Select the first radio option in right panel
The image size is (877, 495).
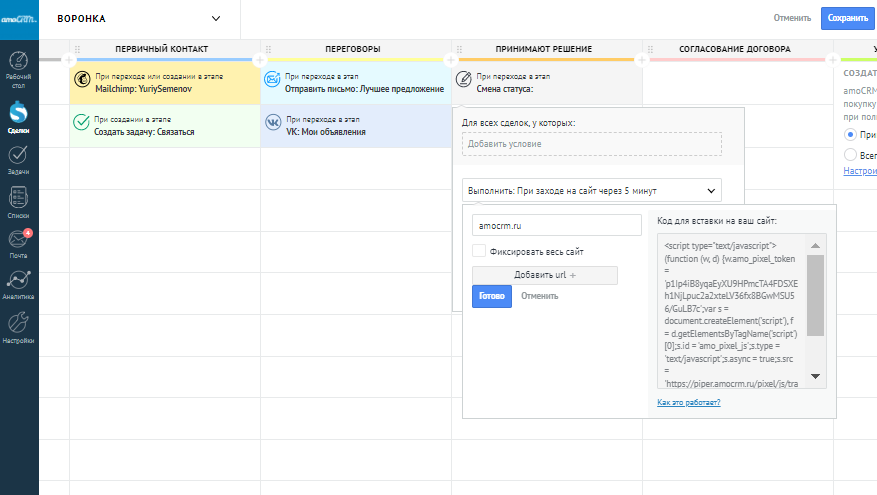851,133
